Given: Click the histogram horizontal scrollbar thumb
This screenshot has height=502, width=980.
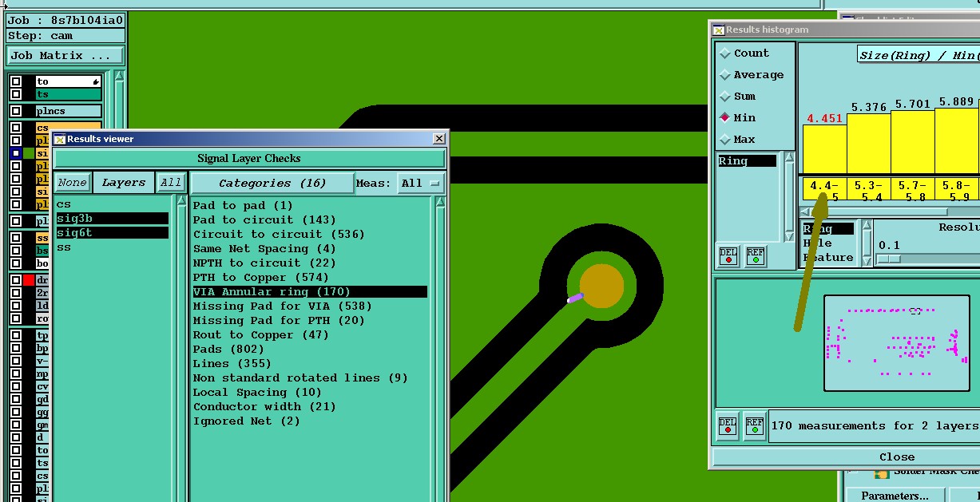Looking at the screenshot, I should coord(880,212).
